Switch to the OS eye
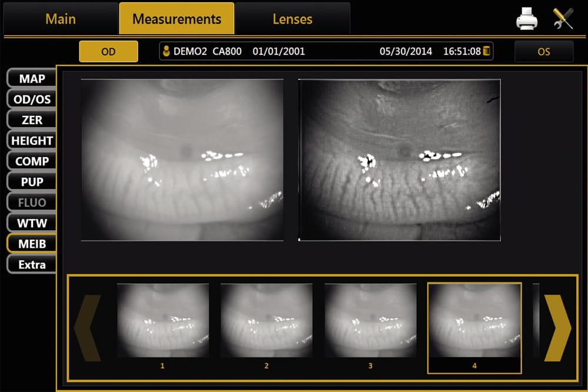Image resolution: width=588 pixels, height=392 pixels. tap(543, 51)
